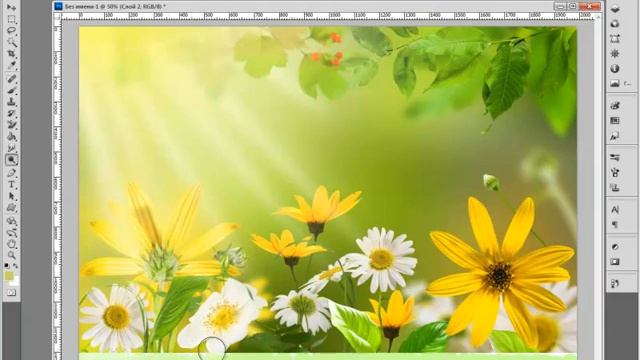The image size is (640, 360).
Task: Open the Tool Presets panel icon
Action: (615, 158)
